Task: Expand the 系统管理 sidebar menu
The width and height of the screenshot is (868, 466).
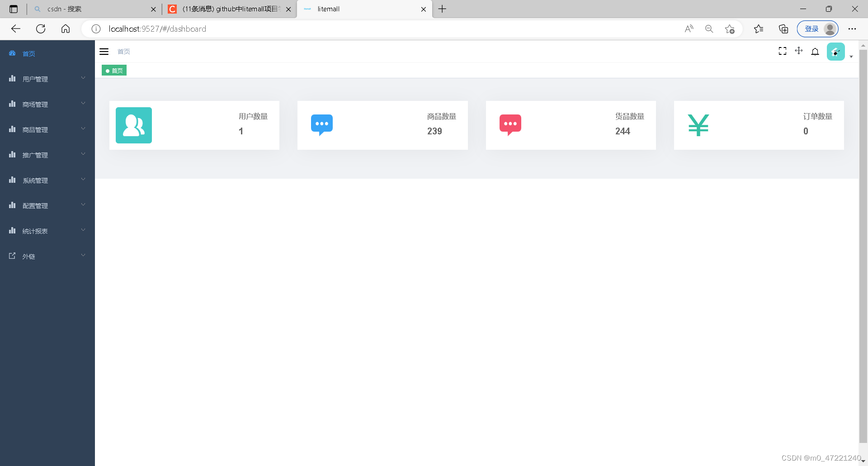Action: pyautogui.click(x=36, y=180)
